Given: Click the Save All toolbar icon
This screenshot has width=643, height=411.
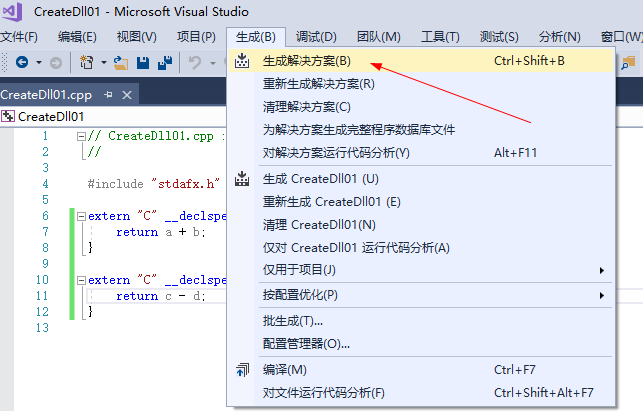Looking at the screenshot, I should tap(165, 62).
